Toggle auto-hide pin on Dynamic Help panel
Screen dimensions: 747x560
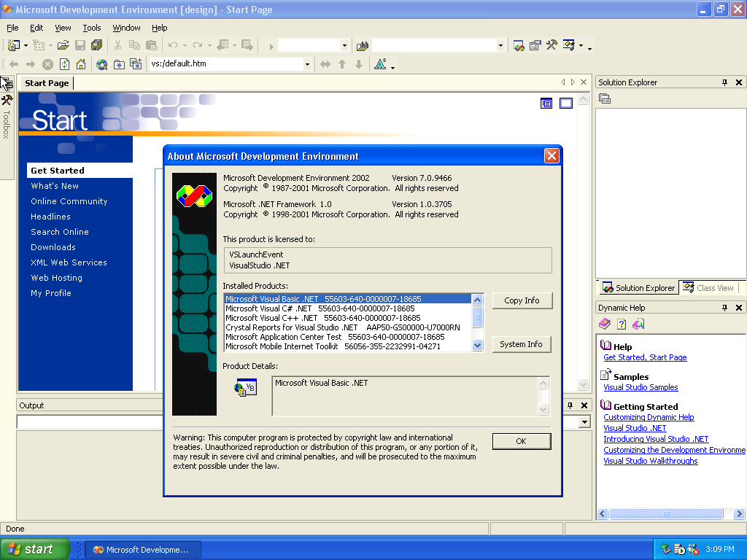(724, 308)
